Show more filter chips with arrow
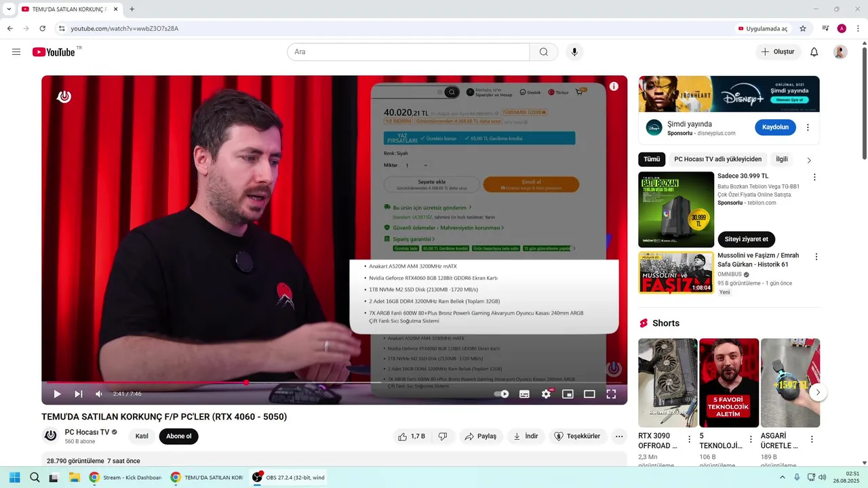Image resolution: width=868 pixels, height=488 pixels. coord(808,160)
